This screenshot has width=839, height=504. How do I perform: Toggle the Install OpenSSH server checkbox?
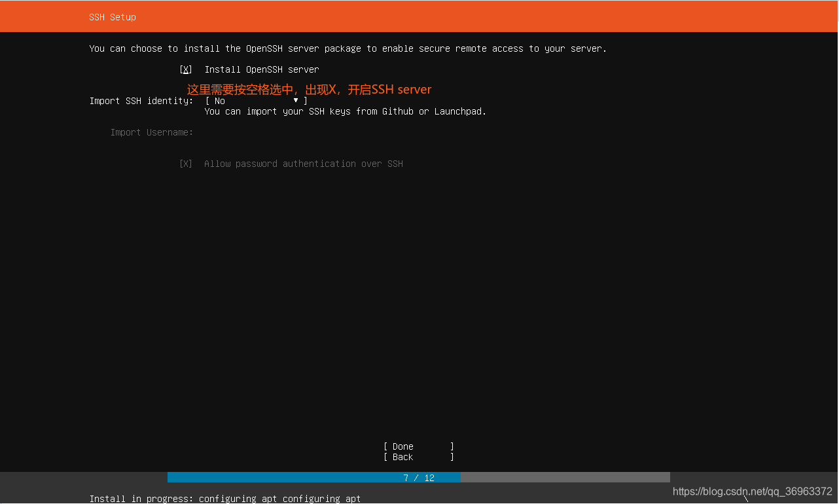186,69
